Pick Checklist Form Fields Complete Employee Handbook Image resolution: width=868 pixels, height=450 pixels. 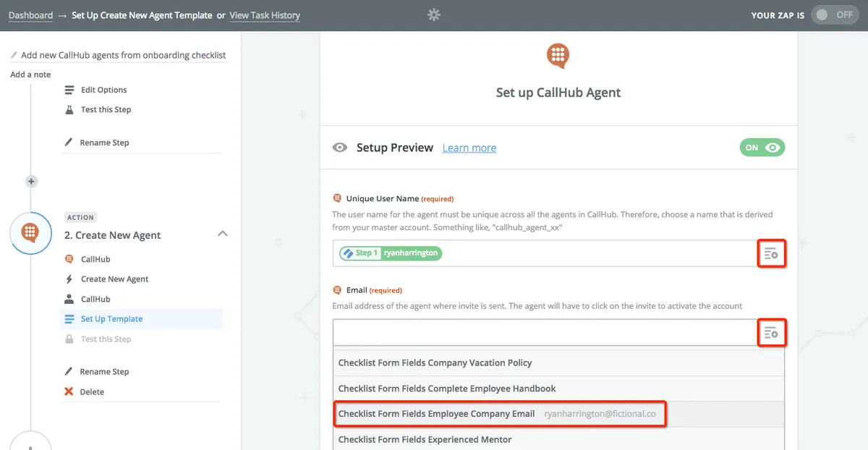447,389
